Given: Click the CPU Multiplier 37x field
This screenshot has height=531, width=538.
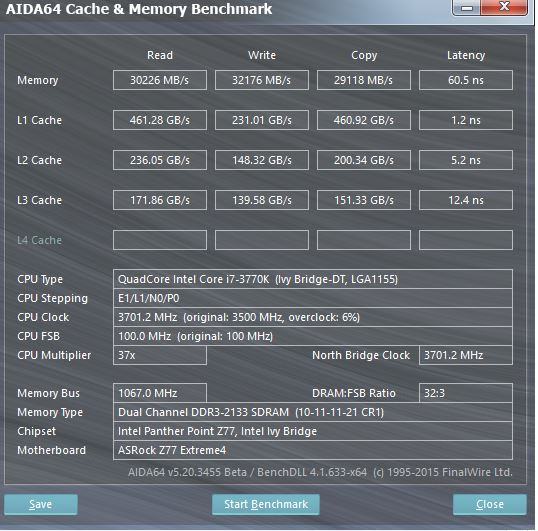Looking at the screenshot, I should (160, 355).
